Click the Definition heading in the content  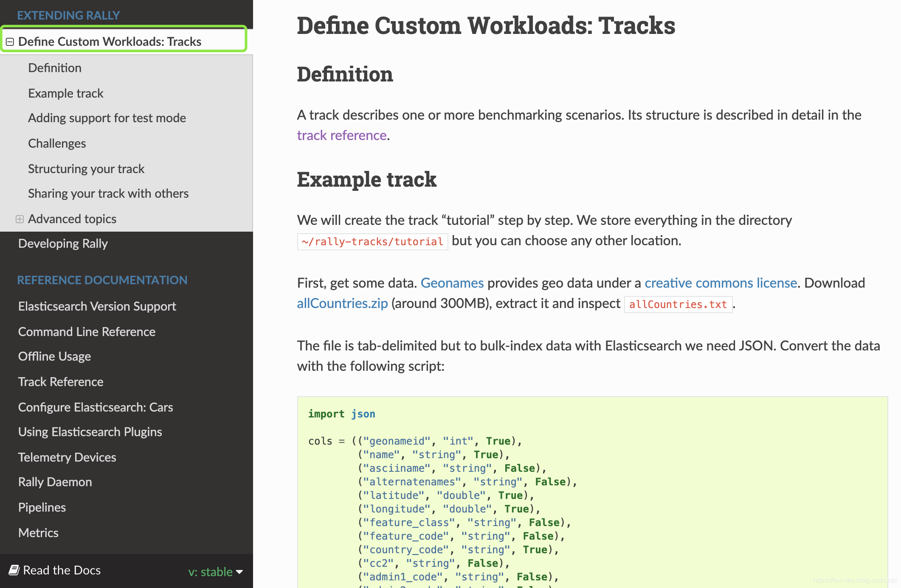click(345, 74)
